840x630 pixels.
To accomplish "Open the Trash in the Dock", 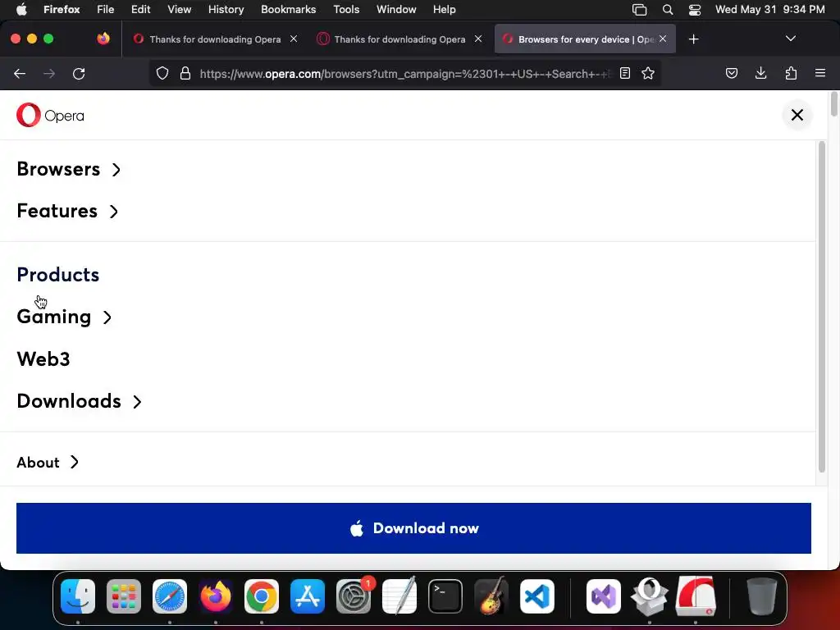I will (x=762, y=596).
